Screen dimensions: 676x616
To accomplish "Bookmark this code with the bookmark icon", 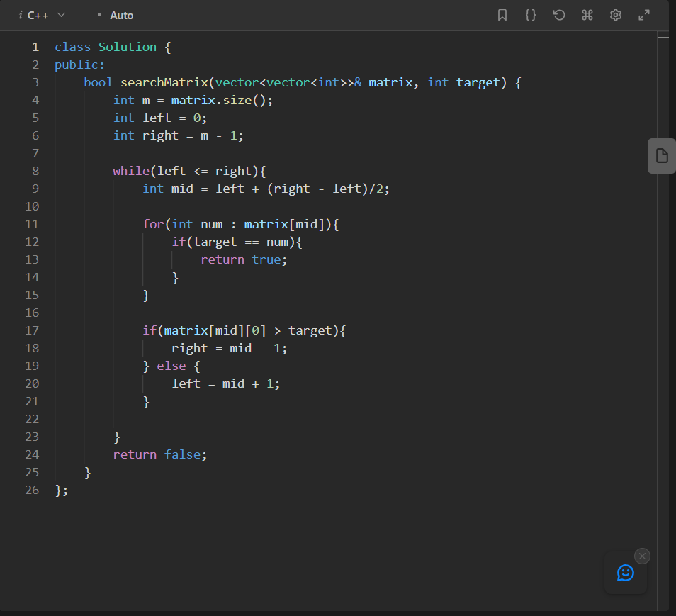I will [x=502, y=15].
